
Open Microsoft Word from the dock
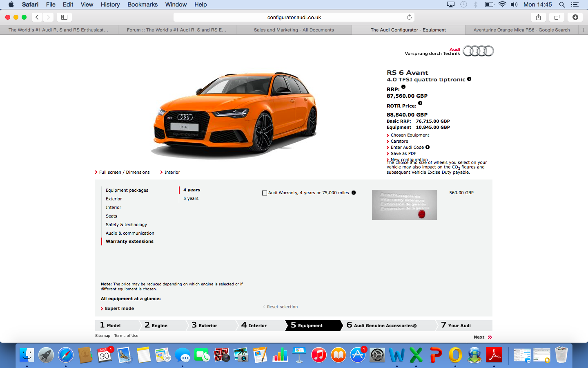[x=396, y=355]
